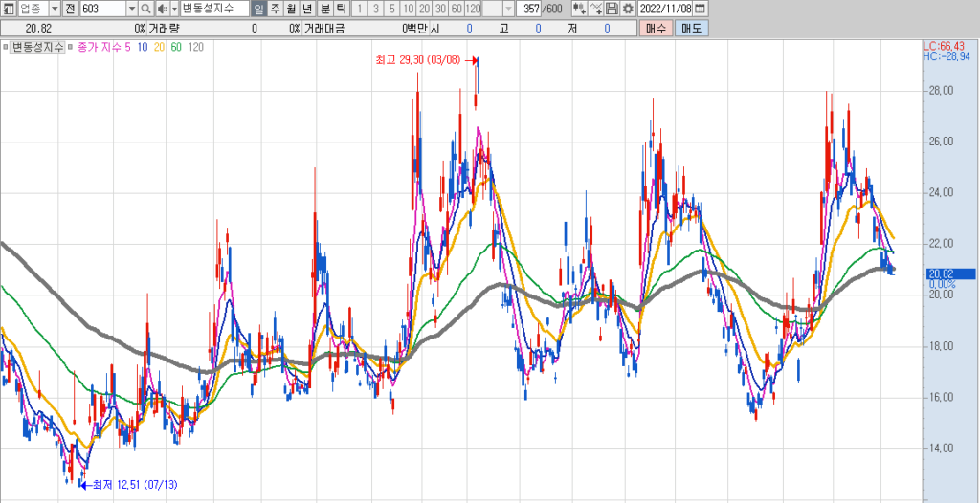980x503 pixels.
Task: Click the save (floppy disk) icon
Action: click(x=612, y=9)
